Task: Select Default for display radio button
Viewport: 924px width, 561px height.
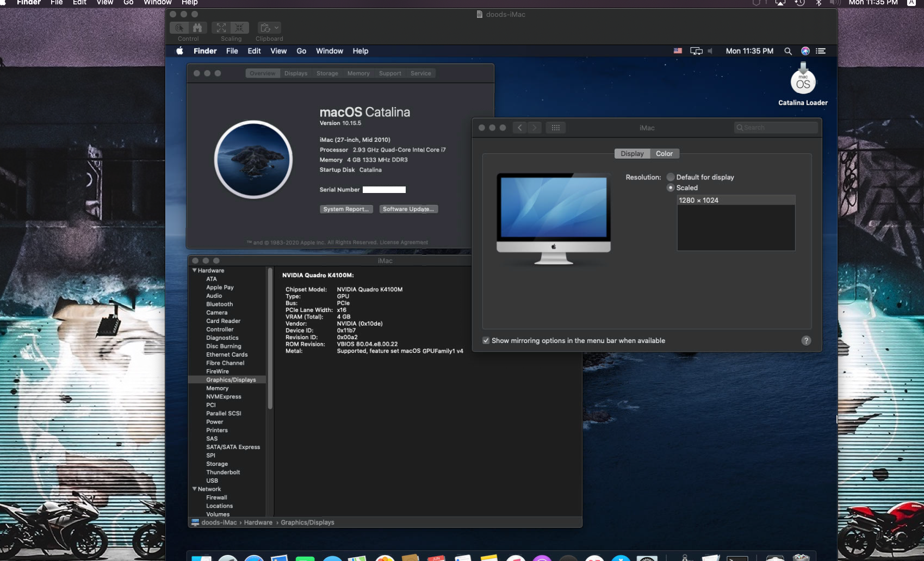Action: pos(671,177)
